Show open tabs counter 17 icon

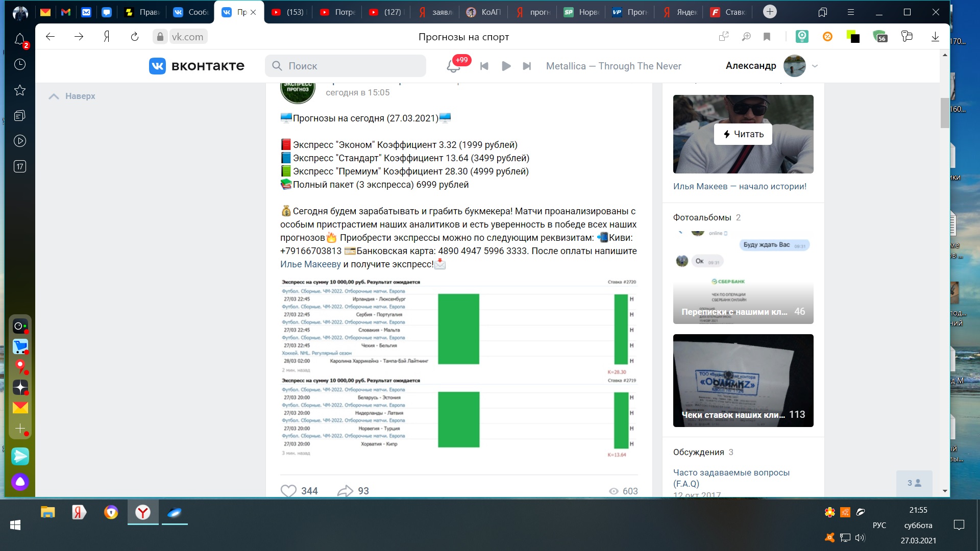[20, 166]
